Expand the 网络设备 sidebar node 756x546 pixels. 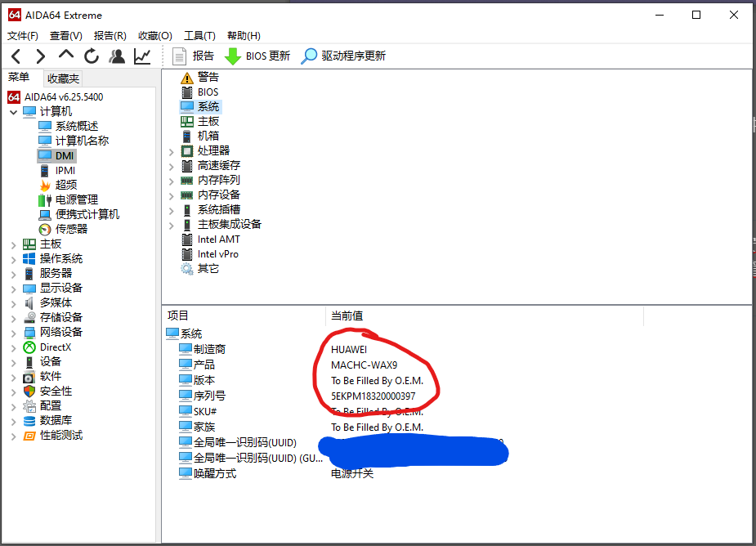[x=14, y=333]
